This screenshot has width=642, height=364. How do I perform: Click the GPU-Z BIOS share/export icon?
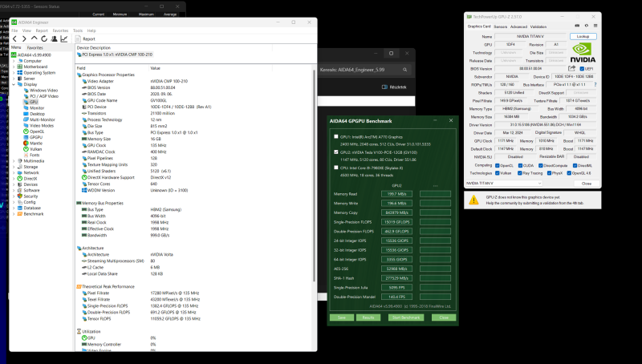pyautogui.click(x=571, y=68)
